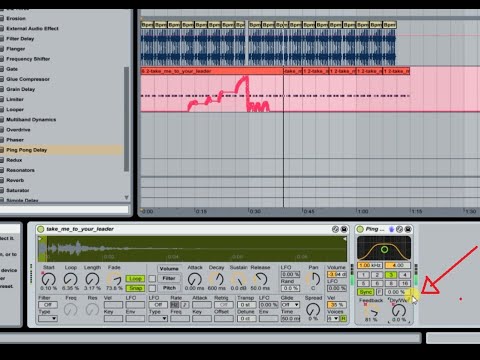Open the Glide mode dropdown
480x360 pixels.
[290, 305]
